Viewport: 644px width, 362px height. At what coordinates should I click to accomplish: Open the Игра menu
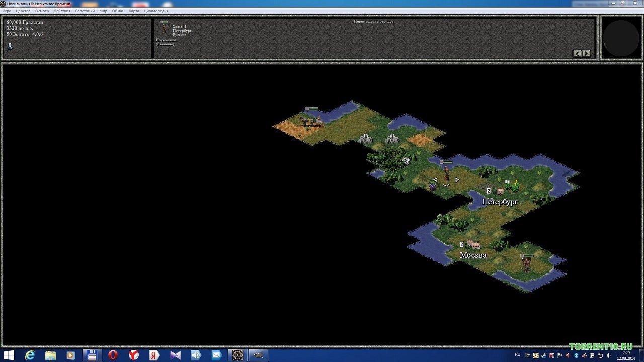point(7,11)
